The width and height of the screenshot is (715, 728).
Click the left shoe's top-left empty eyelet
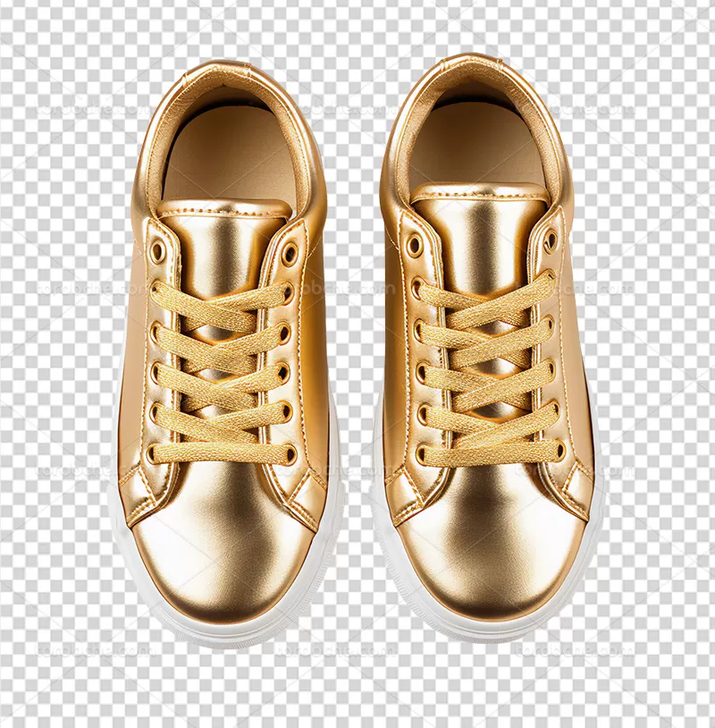coord(157,252)
